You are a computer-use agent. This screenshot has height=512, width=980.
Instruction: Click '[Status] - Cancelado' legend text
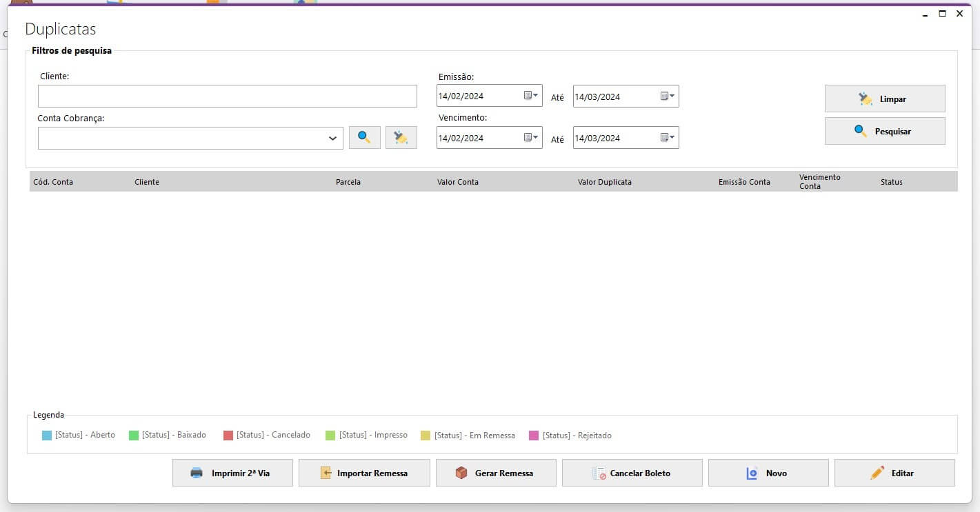pyautogui.click(x=274, y=435)
